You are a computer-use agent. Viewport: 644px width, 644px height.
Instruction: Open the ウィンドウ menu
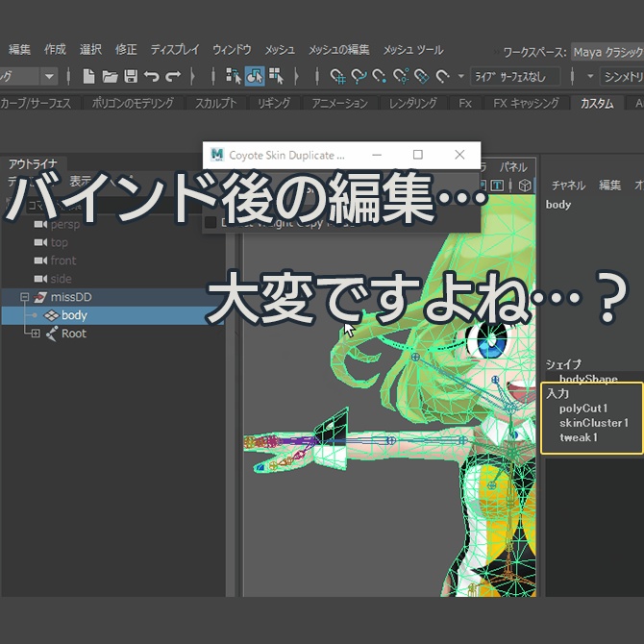point(232,50)
